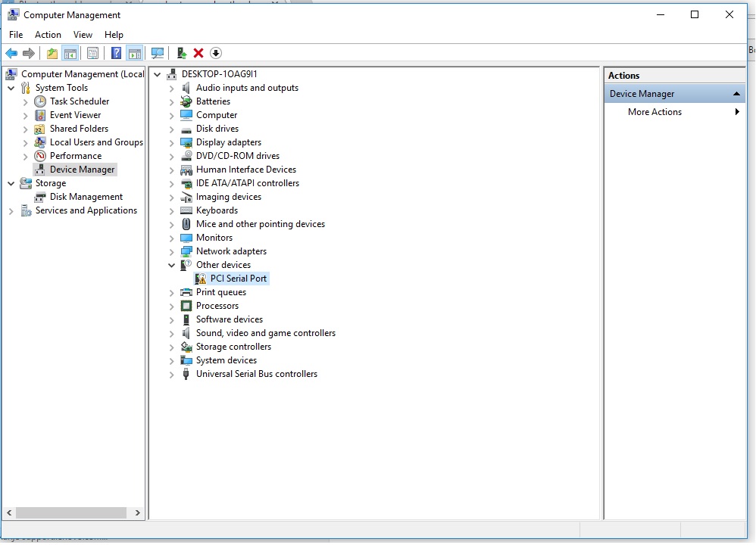Expand the Display adapters category
756x548 pixels.
(172, 142)
